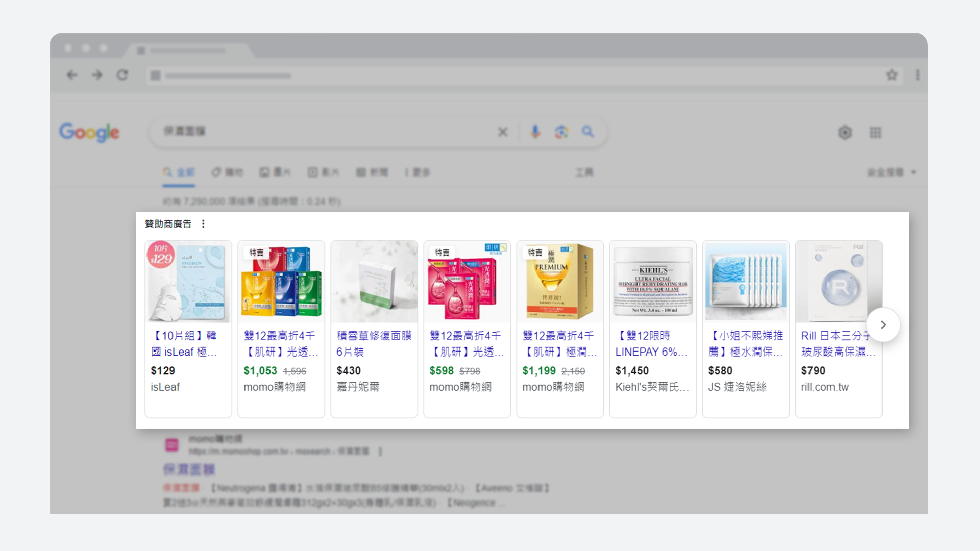Click the browser back arrow
The width and height of the screenshot is (980, 551).
(72, 75)
